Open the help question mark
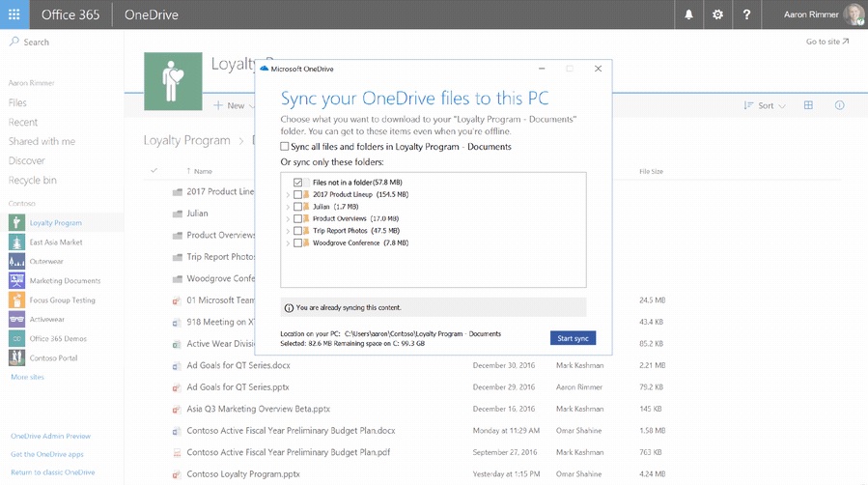Image resolution: width=868 pixels, height=485 pixels. [746, 14]
